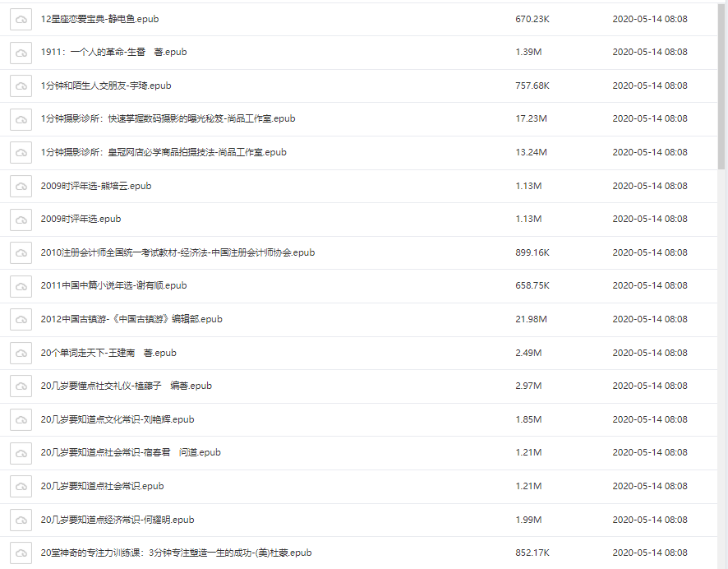728x569 pixels.
Task: Click cloud icon for 20几岁要知道点文化常识 file
Action: (x=21, y=419)
